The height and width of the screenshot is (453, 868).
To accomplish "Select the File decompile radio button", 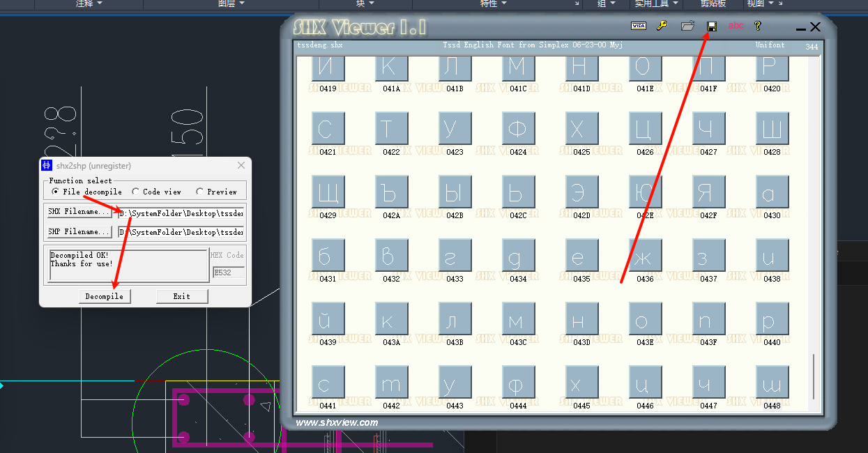I will [x=56, y=192].
